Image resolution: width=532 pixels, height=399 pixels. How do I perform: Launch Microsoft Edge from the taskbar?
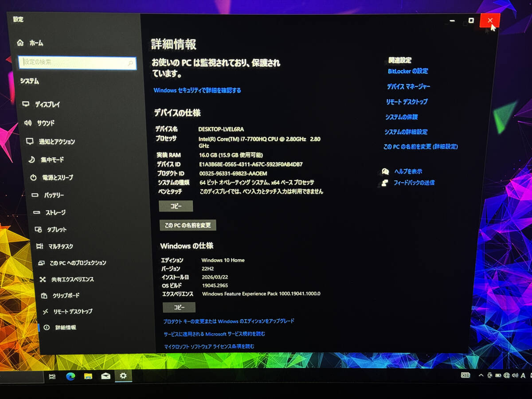click(70, 376)
